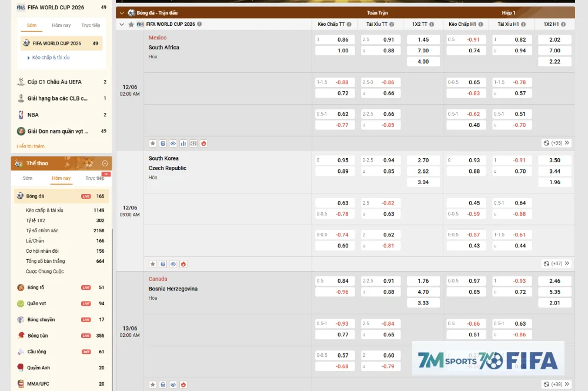Click the fire icon under Canada match
This screenshot has width=588, height=391.
(183, 385)
